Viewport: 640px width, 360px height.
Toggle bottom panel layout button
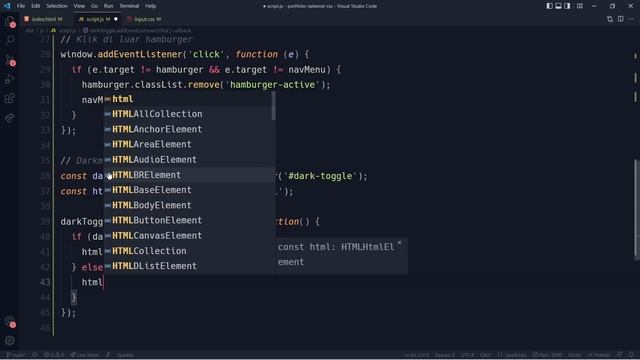pos(558,6)
